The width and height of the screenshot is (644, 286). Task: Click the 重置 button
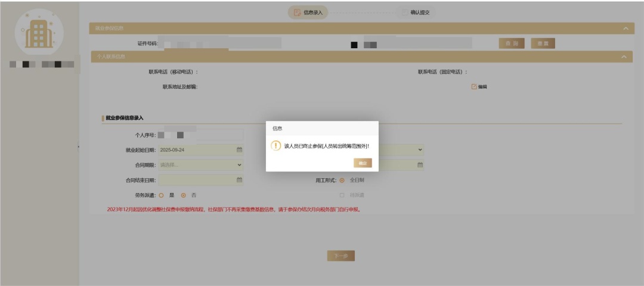coord(543,43)
